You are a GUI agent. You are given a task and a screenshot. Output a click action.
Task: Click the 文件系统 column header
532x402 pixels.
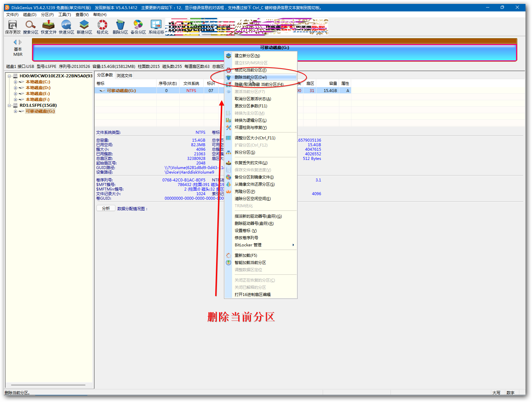(191, 84)
